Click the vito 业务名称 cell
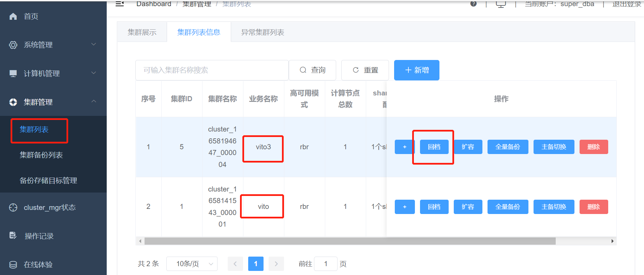The height and width of the screenshot is (275, 644). pyautogui.click(x=263, y=207)
